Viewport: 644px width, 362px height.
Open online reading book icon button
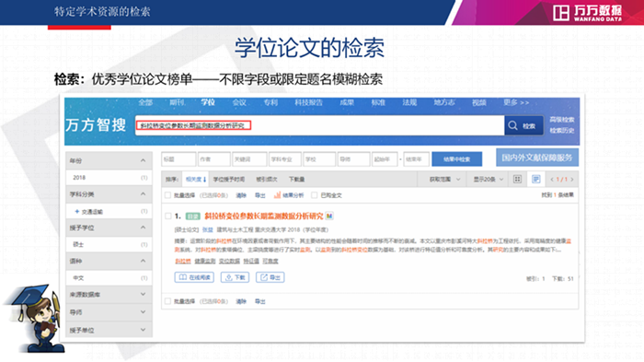pyautogui.click(x=194, y=277)
